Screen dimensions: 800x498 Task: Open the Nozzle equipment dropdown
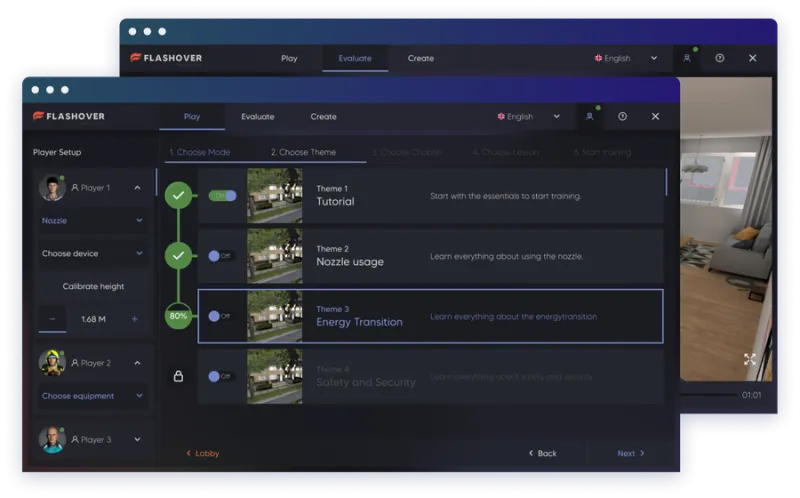(x=93, y=220)
